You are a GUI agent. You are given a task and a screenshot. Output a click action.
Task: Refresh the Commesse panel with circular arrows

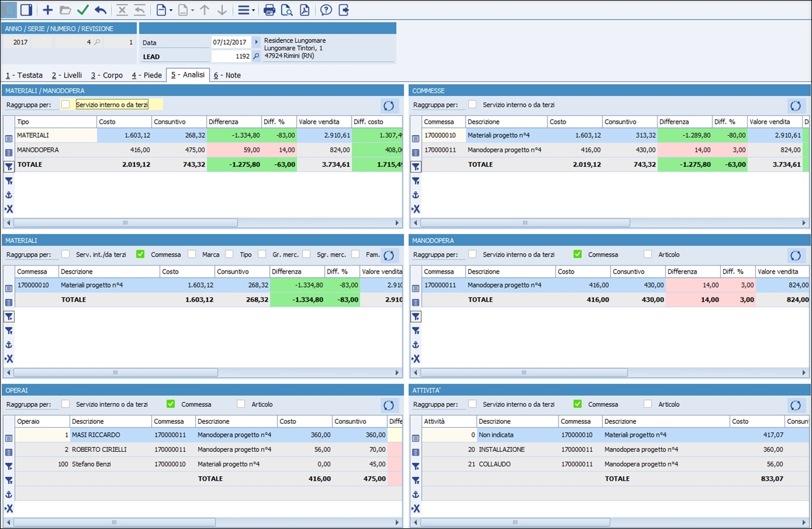click(x=795, y=106)
